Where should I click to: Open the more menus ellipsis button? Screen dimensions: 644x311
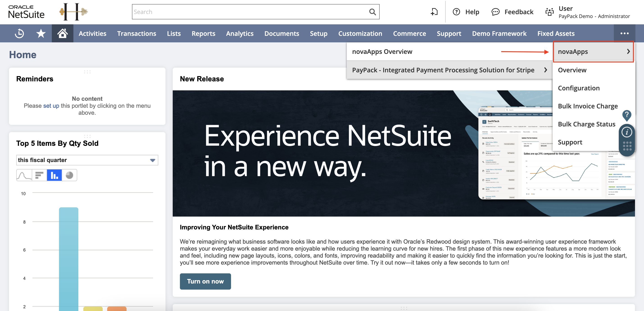coord(624,33)
